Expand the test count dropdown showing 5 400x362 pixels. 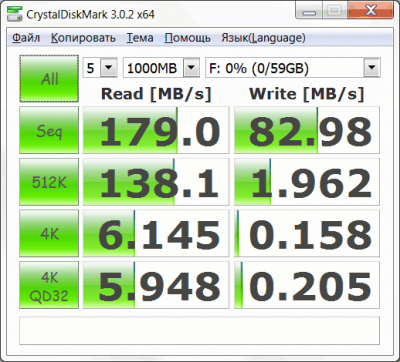tap(100, 68)
